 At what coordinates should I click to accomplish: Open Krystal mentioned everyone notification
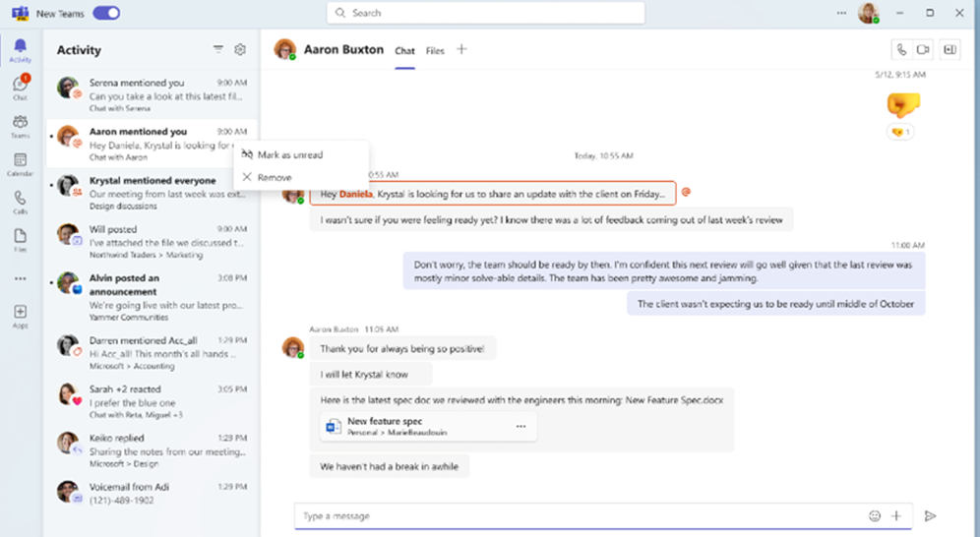(x=152, y=193)
